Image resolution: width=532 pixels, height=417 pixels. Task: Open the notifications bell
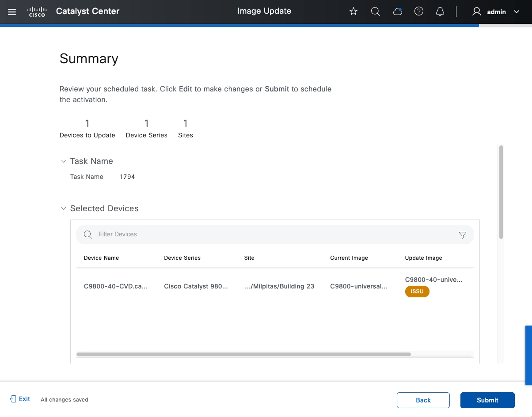(x=440, y=12)
